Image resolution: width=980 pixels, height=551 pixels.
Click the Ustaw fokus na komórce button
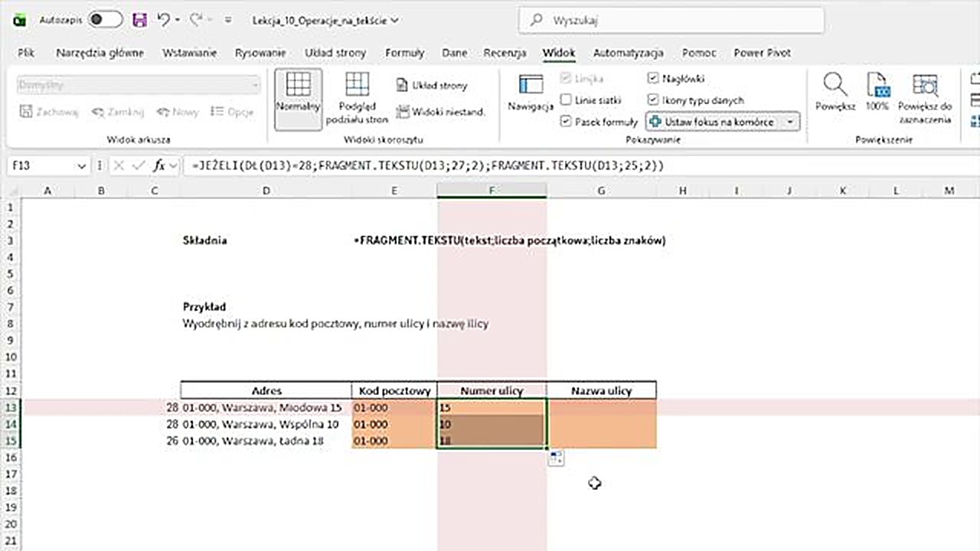[713, 122]
